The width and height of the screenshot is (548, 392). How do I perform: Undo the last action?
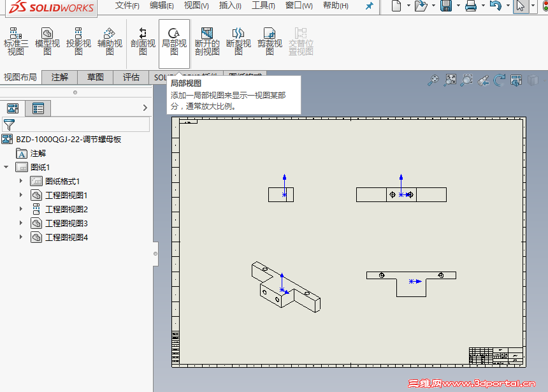[x=496, y=6]
